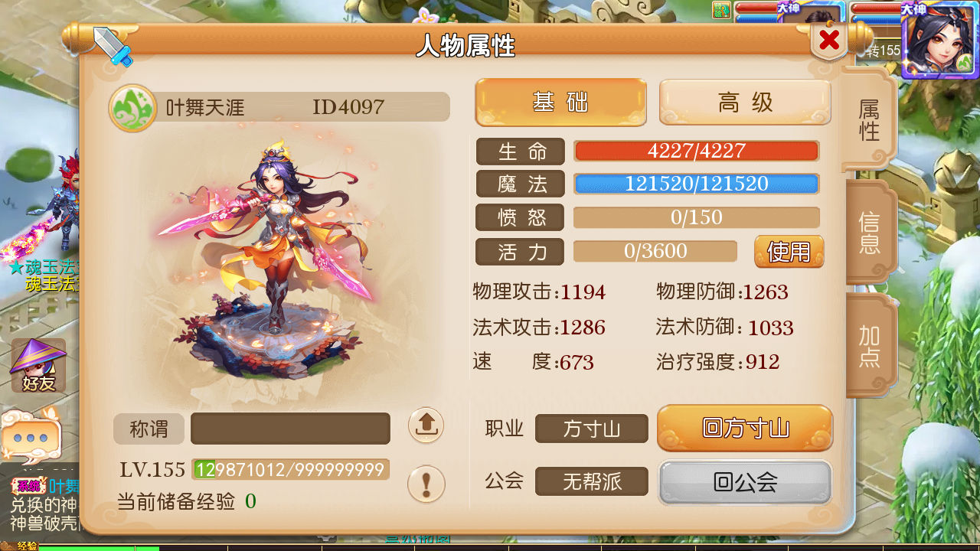Click the empty 称谓 title field
Screen dimensions: 980x551
tap(290, 429)
